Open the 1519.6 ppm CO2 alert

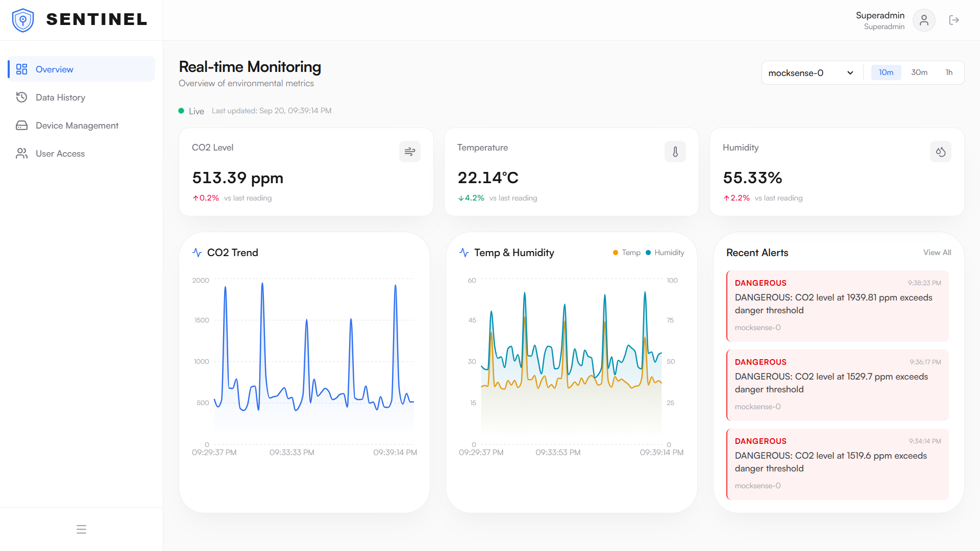coord(838,464)
